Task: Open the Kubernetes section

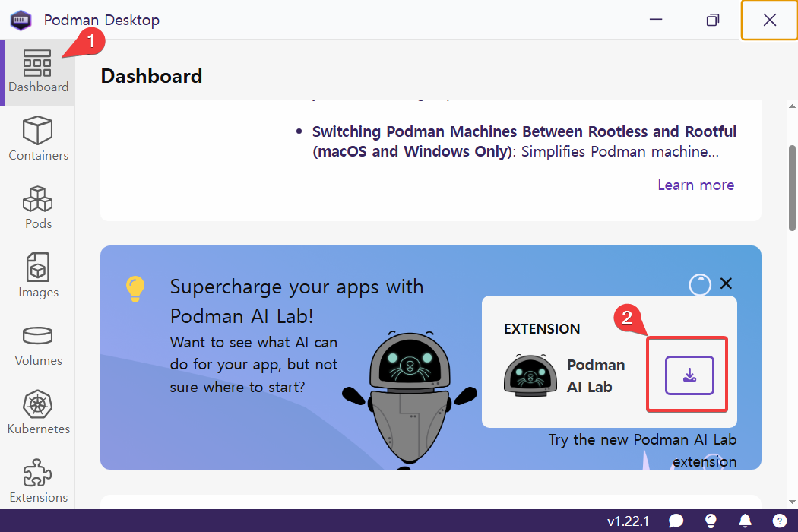Action: pyautogui.click(x=38, y=413)
